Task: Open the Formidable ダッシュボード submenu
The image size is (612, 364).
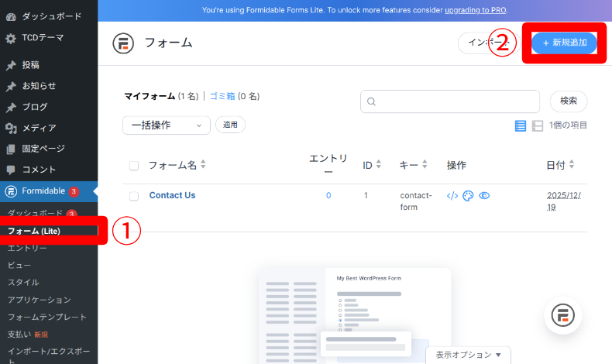Action: (x=35, y=213)
